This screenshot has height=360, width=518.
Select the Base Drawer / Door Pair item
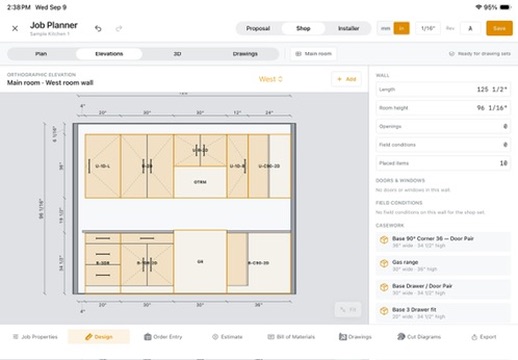443,289
